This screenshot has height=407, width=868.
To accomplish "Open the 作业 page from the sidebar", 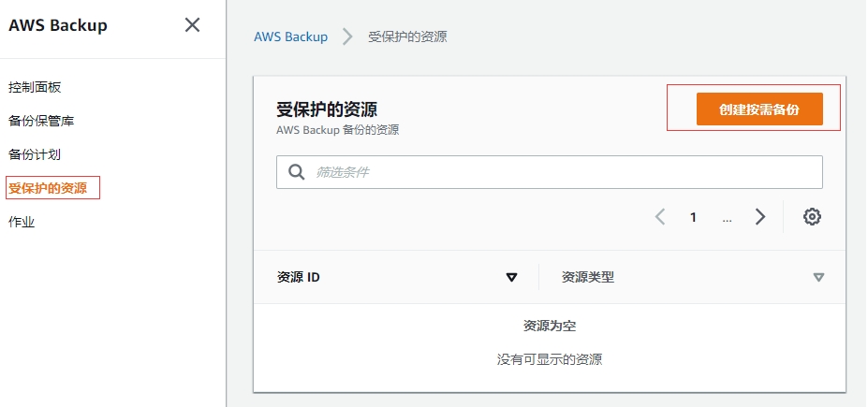I will tap(22, 222).
